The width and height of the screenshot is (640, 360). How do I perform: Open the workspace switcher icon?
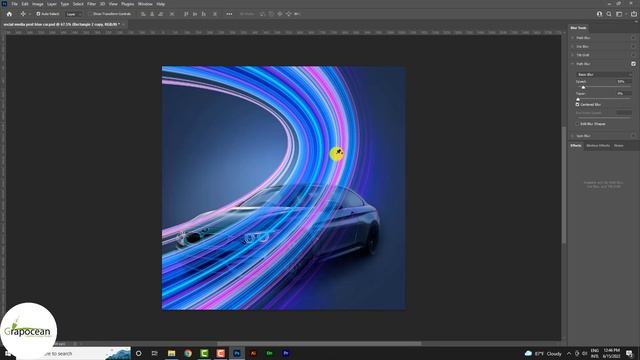(x=619, y=14)
